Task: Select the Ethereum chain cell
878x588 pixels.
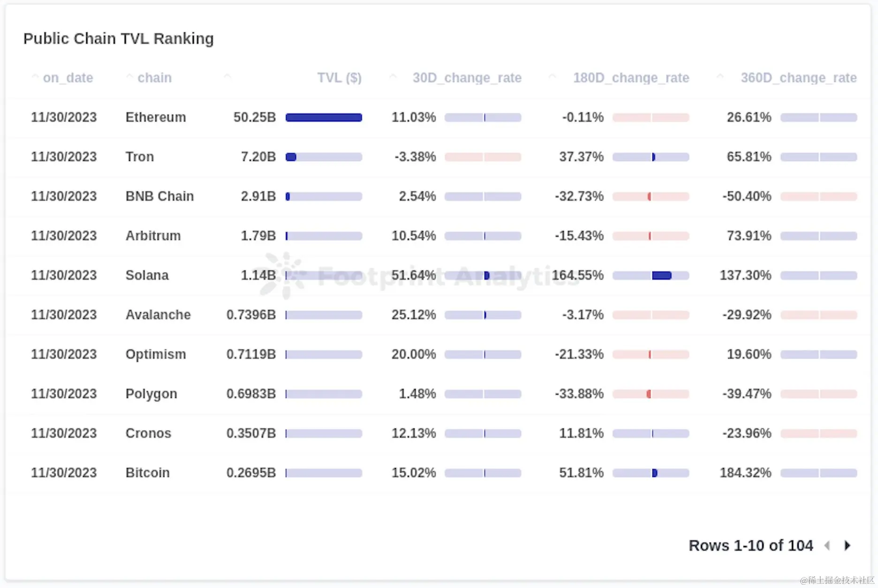Action: tap(156, 117)
